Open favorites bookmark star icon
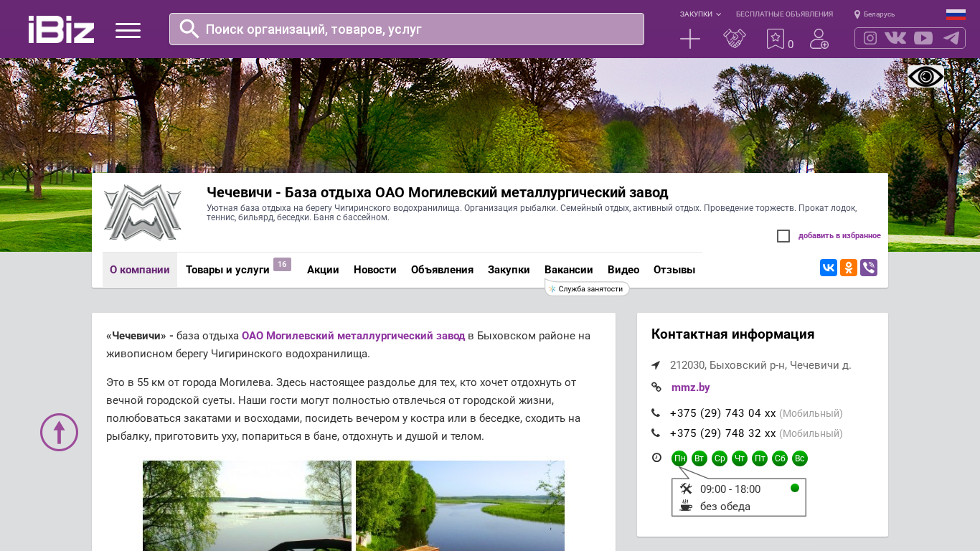The width and height of the screenshot is (980, 551). (776, 39)
